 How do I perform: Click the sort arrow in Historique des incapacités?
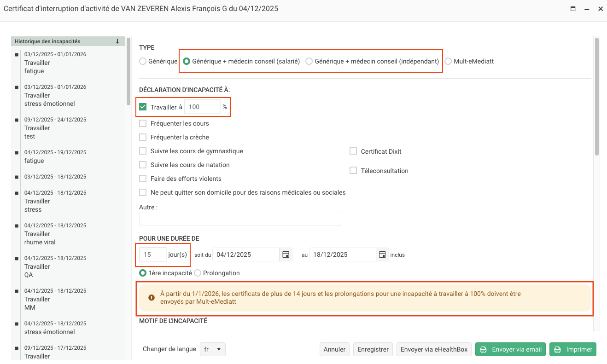[x=117, y=41]
